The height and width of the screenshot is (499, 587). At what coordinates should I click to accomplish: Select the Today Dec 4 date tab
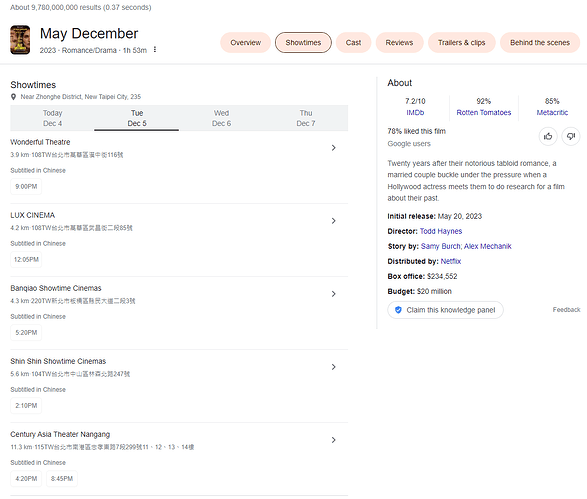pos(52,118)
